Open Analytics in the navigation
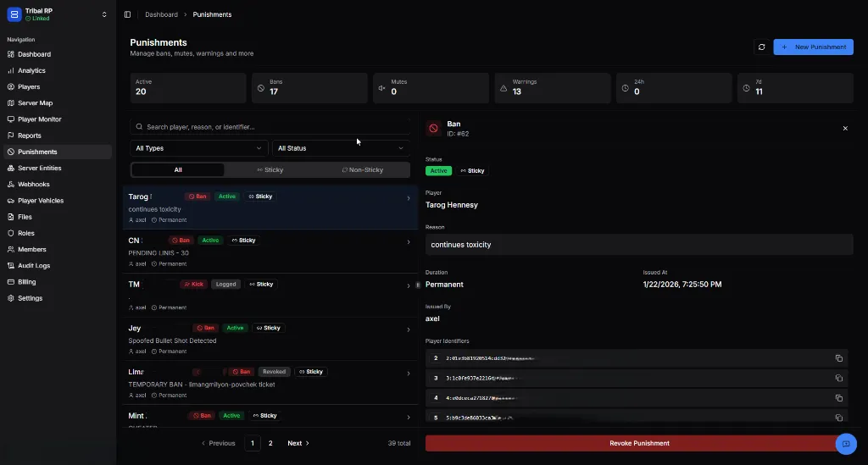This screenshot has width=868, height=465. point(31,71)
